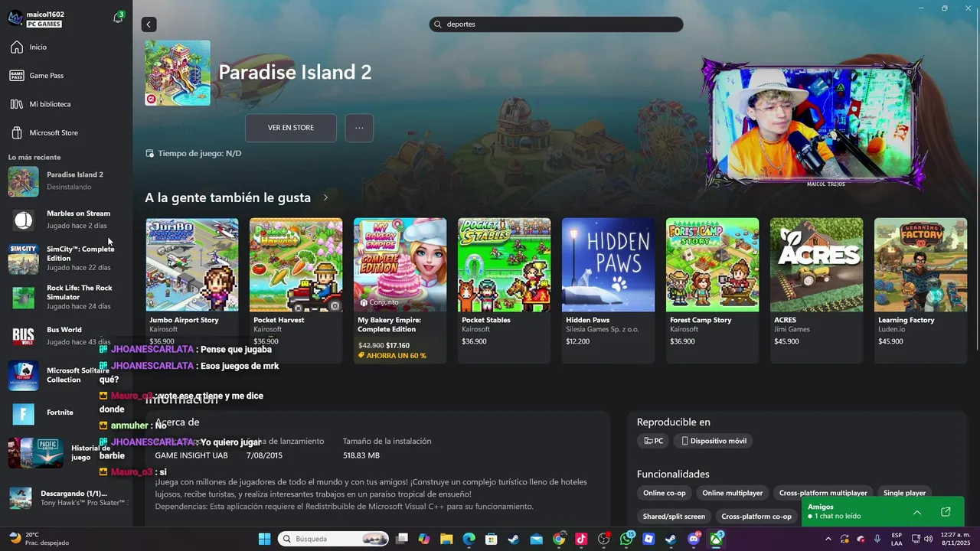
Task: Click the search field containing 'deportes'
Action: pyautogui.click(x=557, y=24)
